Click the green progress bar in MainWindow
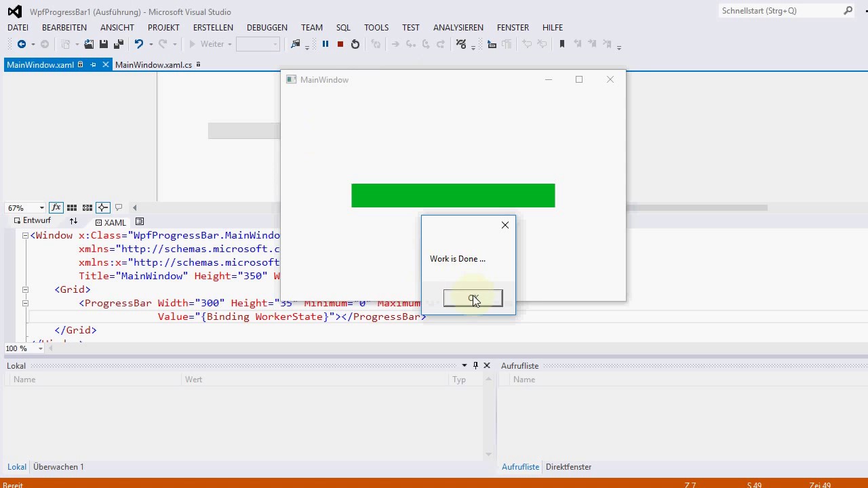 click(453, 195)
